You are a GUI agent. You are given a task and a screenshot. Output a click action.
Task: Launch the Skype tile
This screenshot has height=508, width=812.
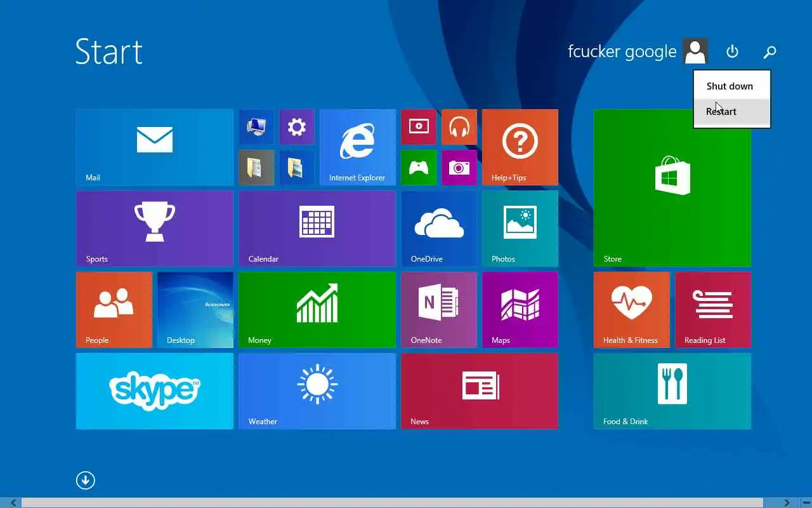point(155,391)
